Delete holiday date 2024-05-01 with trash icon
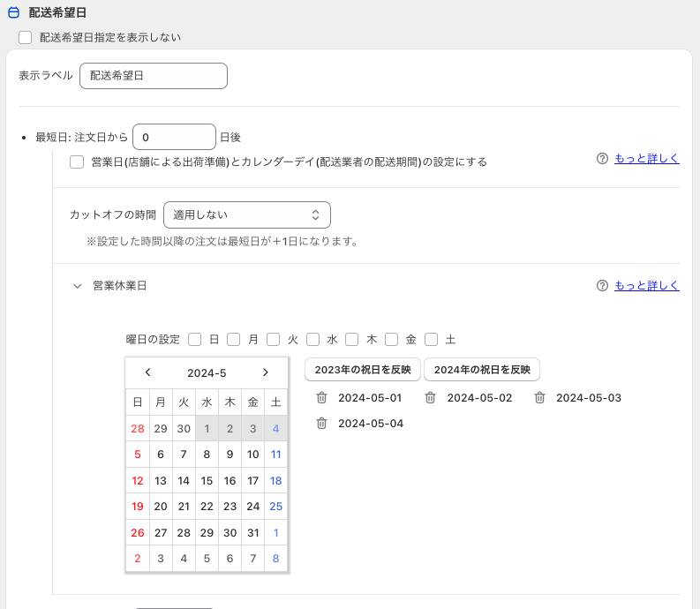Screen dimensions: 700x609 click(x=321, y=397)
